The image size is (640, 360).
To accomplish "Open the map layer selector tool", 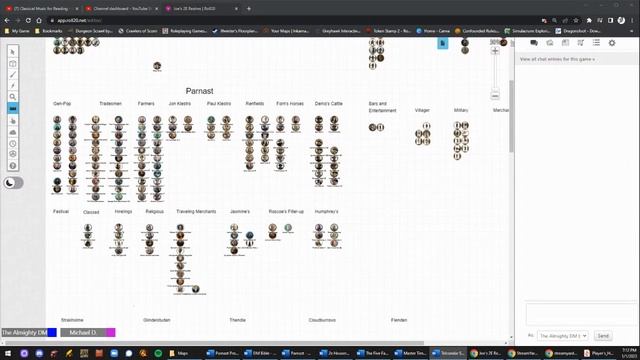I will [x=13, y=64].
